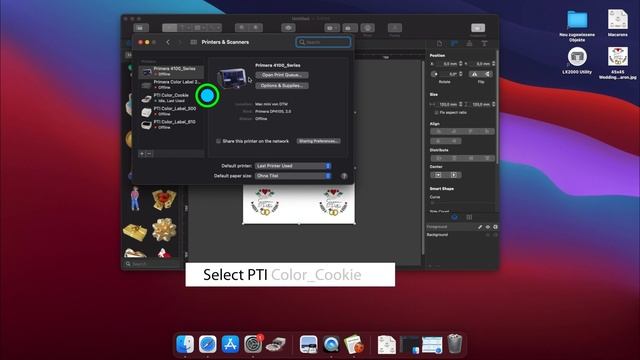The height and width of the screenshot is (360, 640).
Task: Click the pencil icon on Foreground layer
Action: (480, 227)
